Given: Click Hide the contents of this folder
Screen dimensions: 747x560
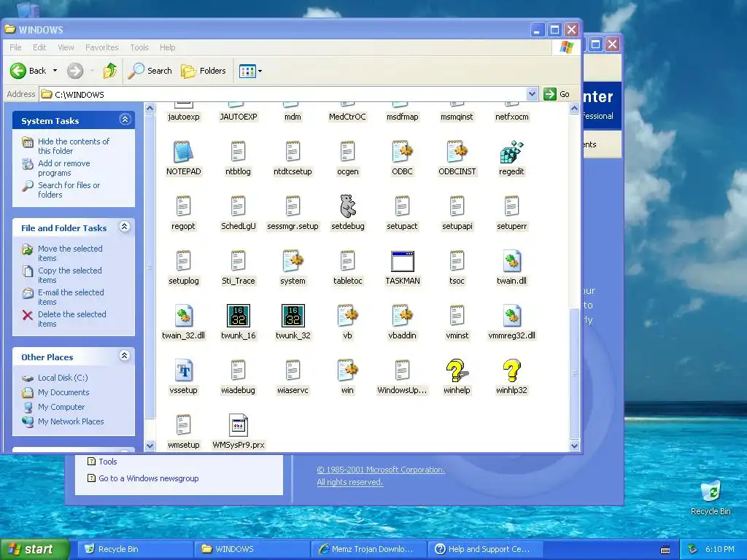Looking at the screenshot, I should tap(74, 146).
